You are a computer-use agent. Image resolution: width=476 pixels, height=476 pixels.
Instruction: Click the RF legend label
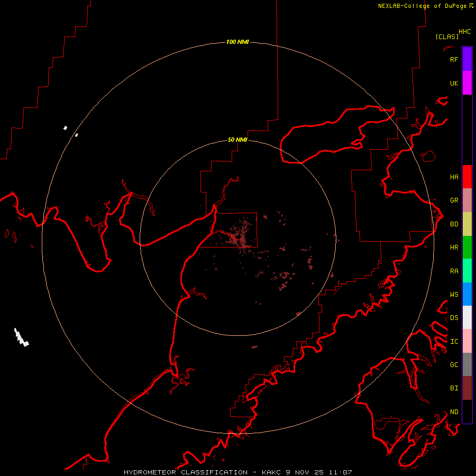click(x=454, y=59)
